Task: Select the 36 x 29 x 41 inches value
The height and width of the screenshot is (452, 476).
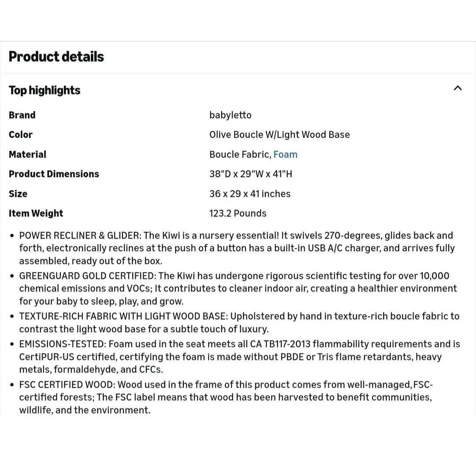Action: tap(249, 194)
